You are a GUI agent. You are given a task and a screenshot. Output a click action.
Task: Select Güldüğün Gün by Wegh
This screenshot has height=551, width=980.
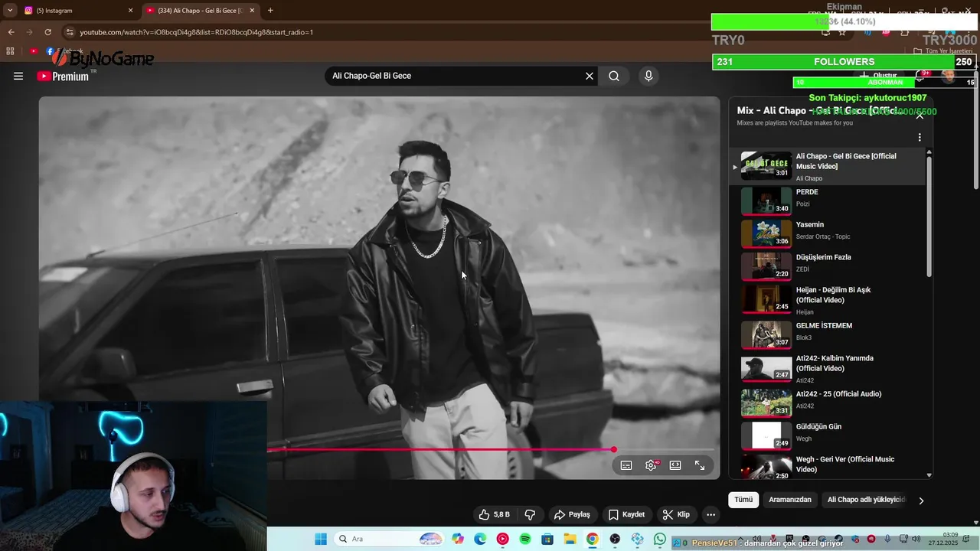pos(827,435)
